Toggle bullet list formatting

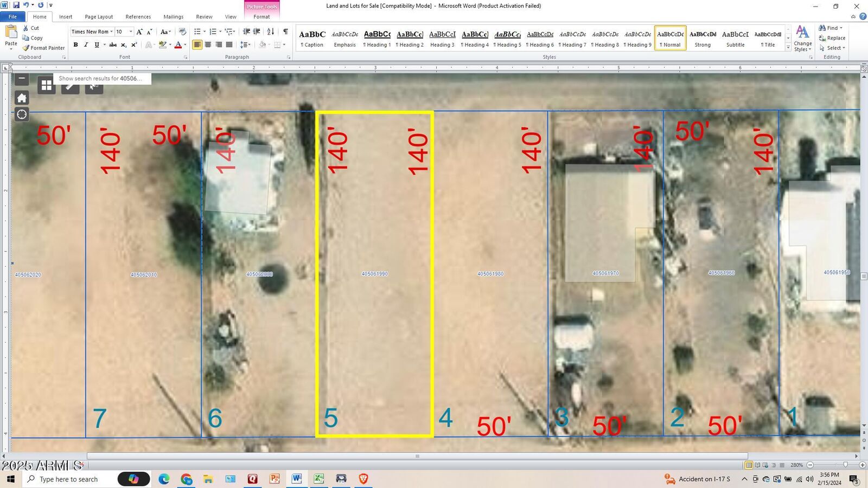point(197,31)
